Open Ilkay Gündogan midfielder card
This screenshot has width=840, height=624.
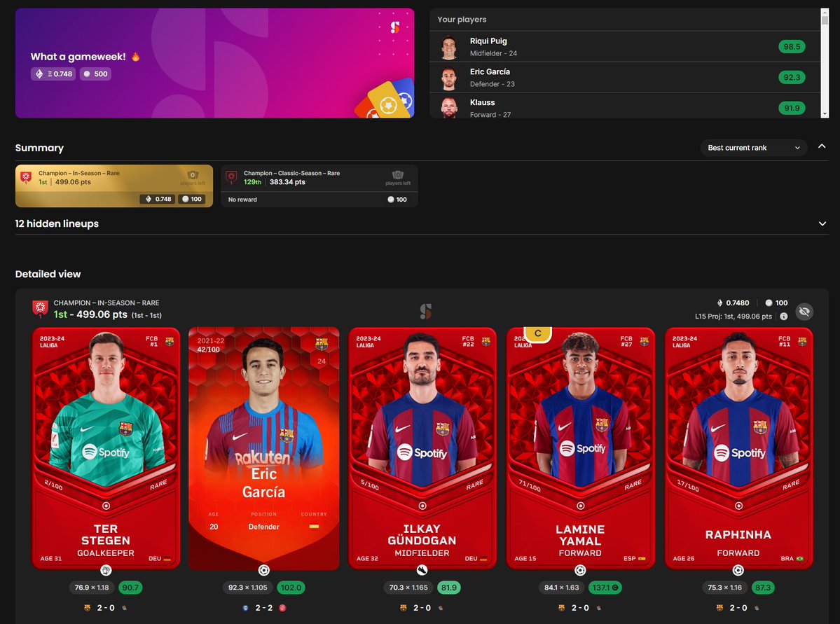[x=422, y=448]
